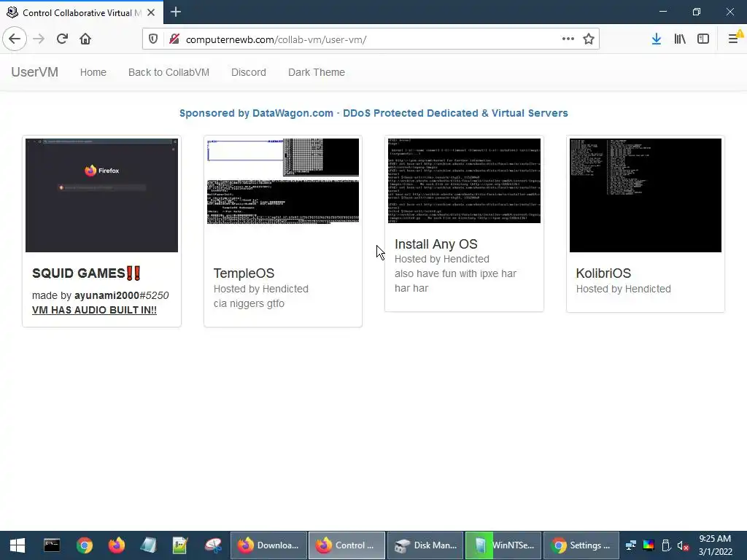Reload the page with the refresh icon

[x=62, y=39]
